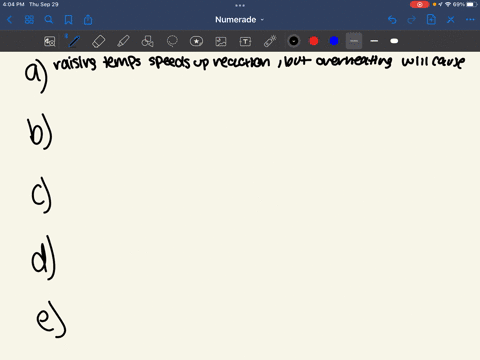Tap the handwritten 'c)' label
The image size is (480, 360).
point(42,195)
